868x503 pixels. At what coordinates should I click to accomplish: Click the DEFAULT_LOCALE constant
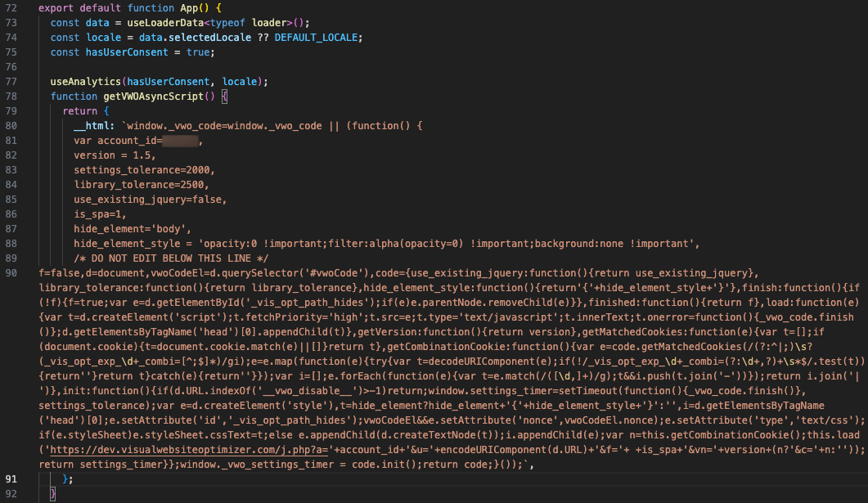coord(317,37)
